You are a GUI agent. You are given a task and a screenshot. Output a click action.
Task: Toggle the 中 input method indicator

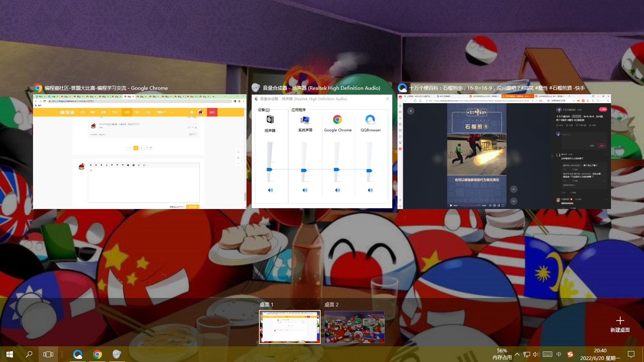pos(559,354)
